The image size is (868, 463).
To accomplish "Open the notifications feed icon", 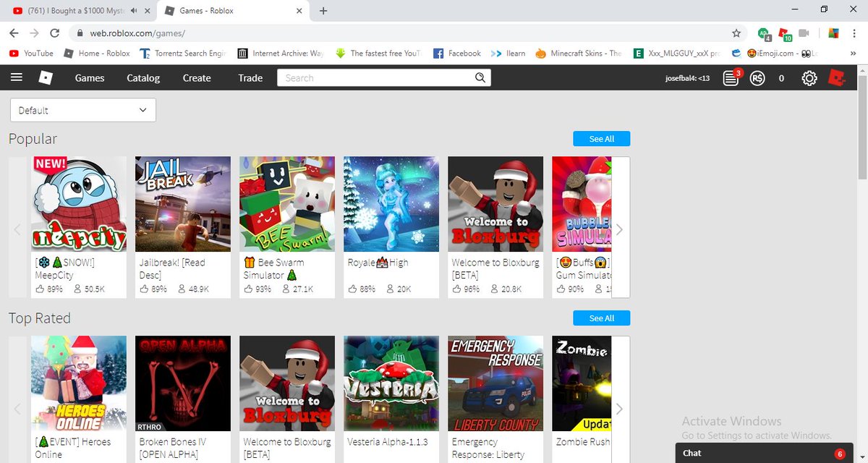I will [731, 78].
